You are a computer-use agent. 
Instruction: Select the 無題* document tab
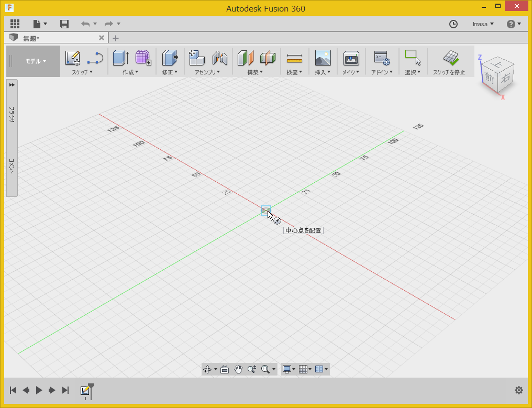click(56, 38)
